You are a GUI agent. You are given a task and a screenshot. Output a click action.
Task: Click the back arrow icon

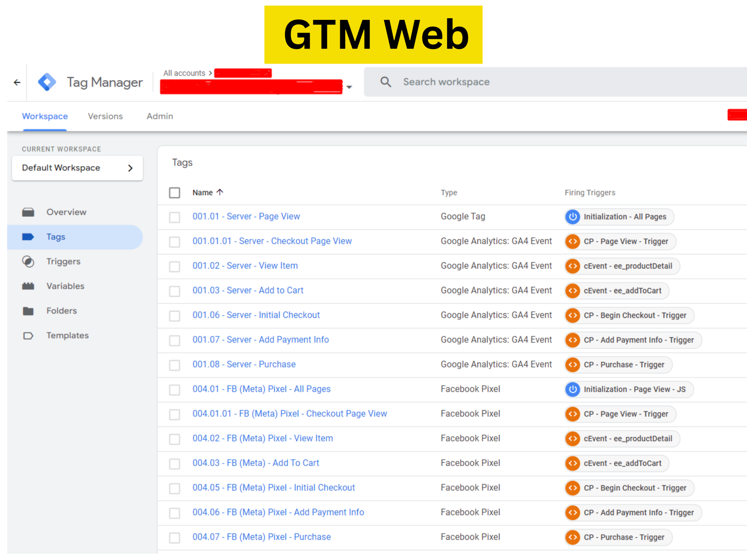(x=17, y=82)
